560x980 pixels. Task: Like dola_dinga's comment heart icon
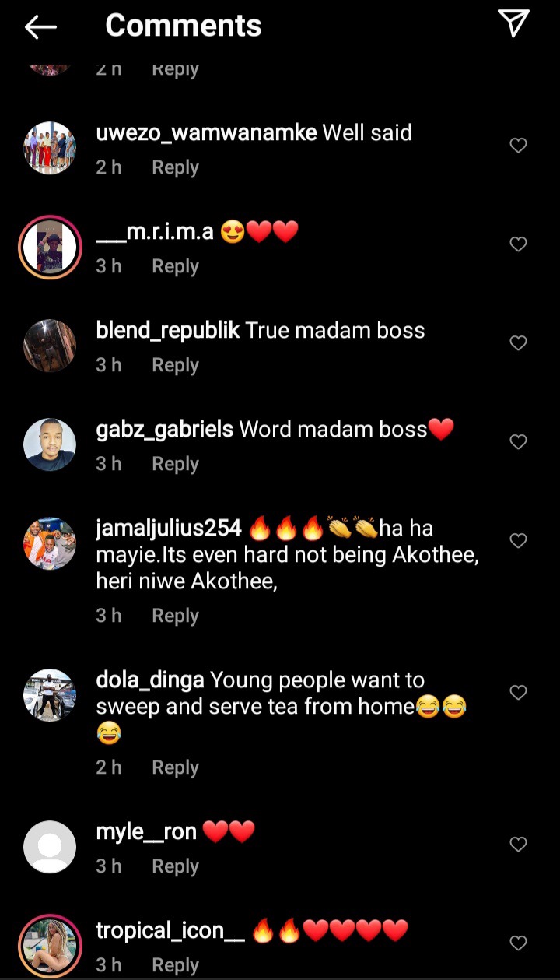click(518, 693)
